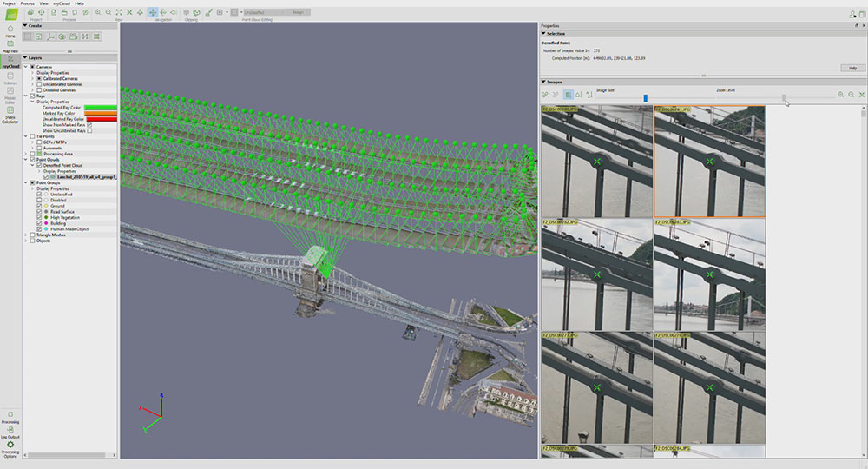Collapse the Selection section
868x469 pixels.
[x=543, y=33]
